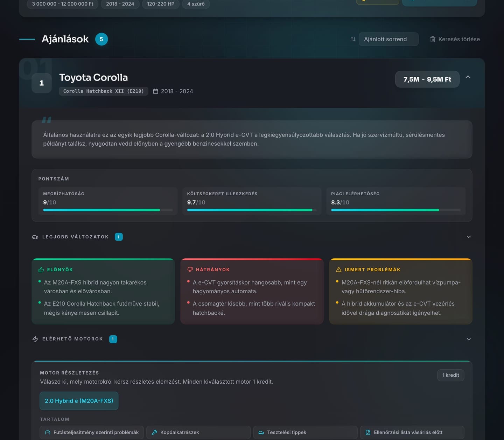Click the 9.7/10 budget fit score

(x=196, y=202)
